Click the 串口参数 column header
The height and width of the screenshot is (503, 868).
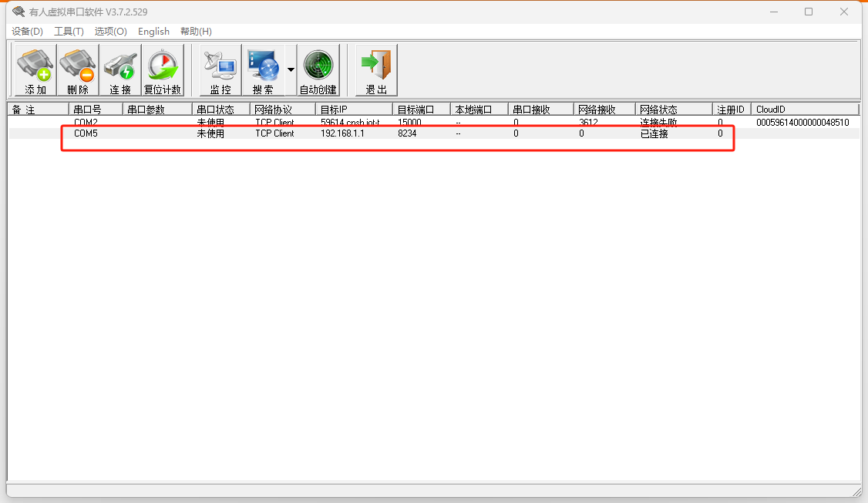pos(157,109)
